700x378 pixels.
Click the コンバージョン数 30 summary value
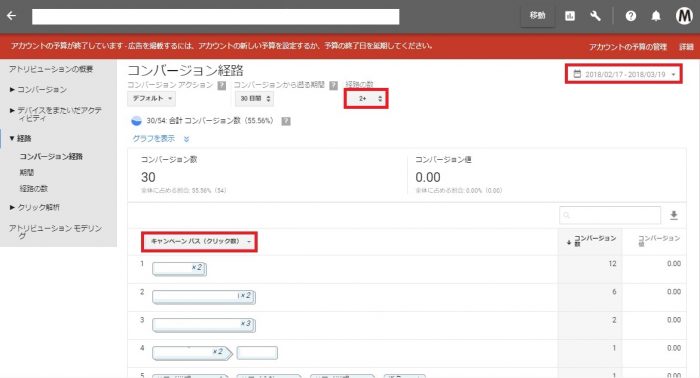pos(148,177)
